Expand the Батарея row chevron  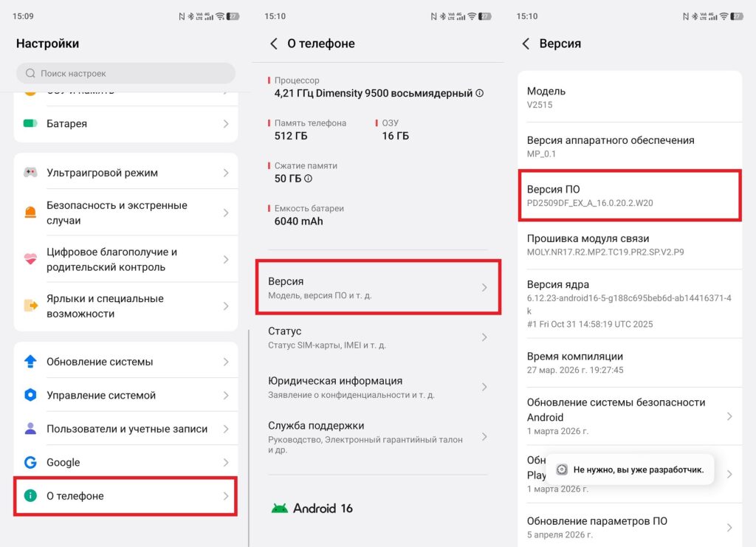[x=226, y=124]
